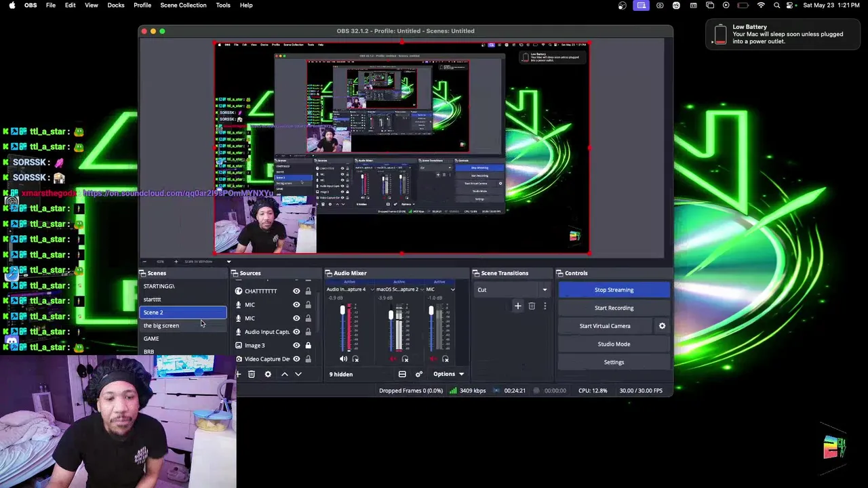Click the Studio Mode button
Image resolution: width=868 pixels, height=488 pixels.
pos(614,344)
